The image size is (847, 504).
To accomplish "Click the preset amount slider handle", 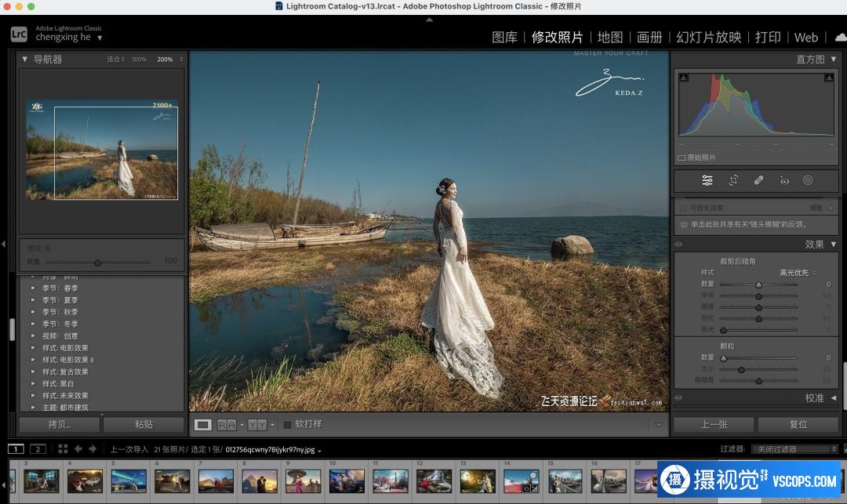I will pos(98,263).
